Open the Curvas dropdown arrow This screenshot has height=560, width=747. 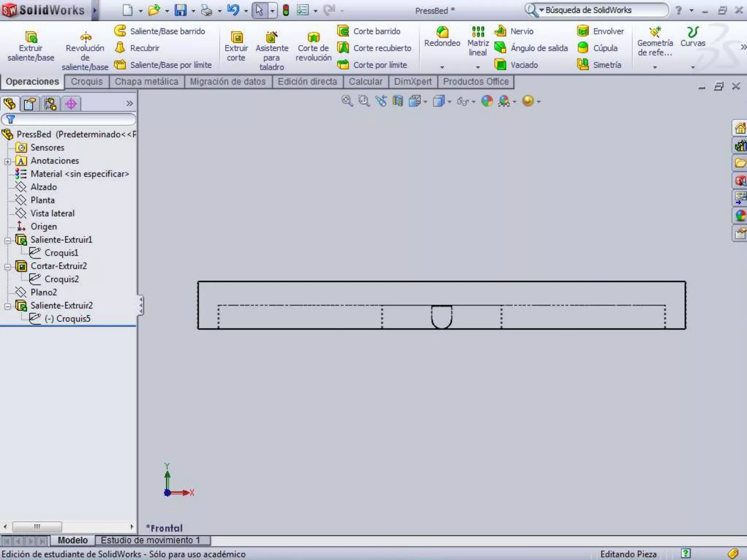[693, 67]
